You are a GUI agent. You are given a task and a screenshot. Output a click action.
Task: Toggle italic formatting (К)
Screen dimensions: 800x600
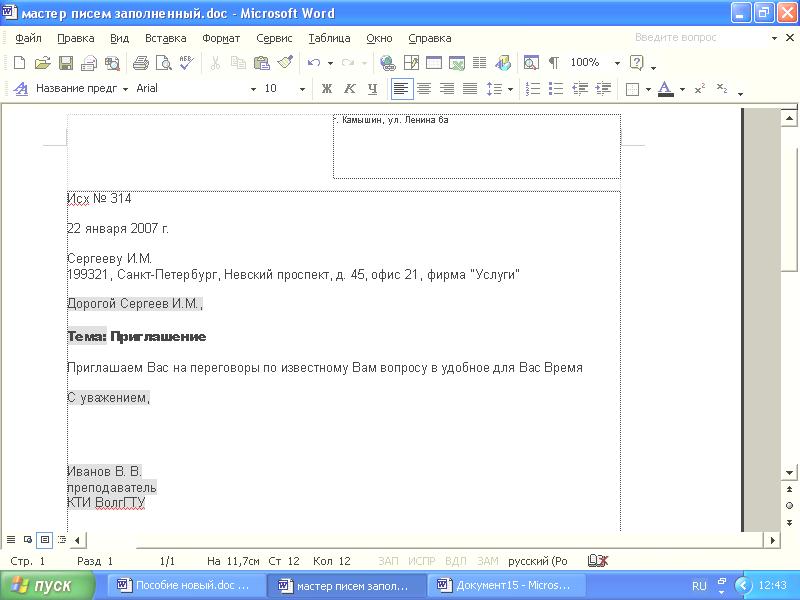point(349,89)
